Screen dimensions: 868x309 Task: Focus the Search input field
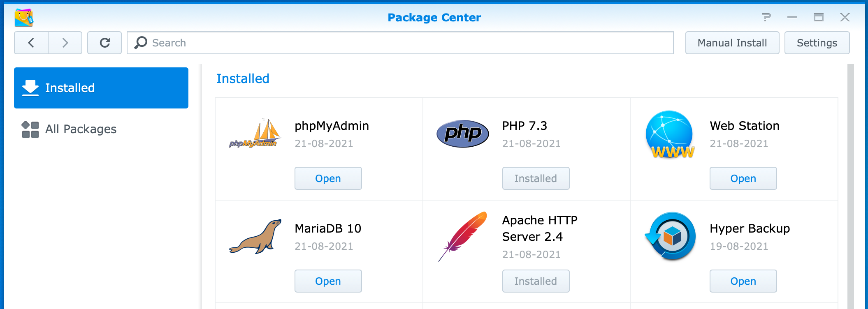pos(400,43)
